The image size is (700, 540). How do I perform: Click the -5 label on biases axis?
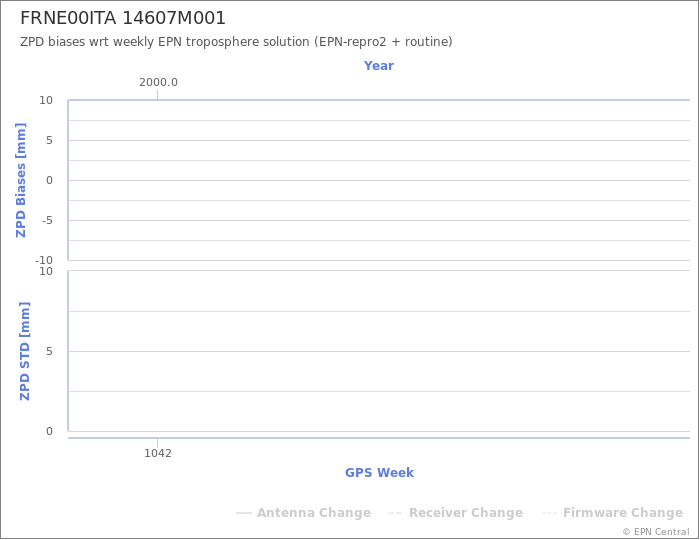(x=47, y=220)
